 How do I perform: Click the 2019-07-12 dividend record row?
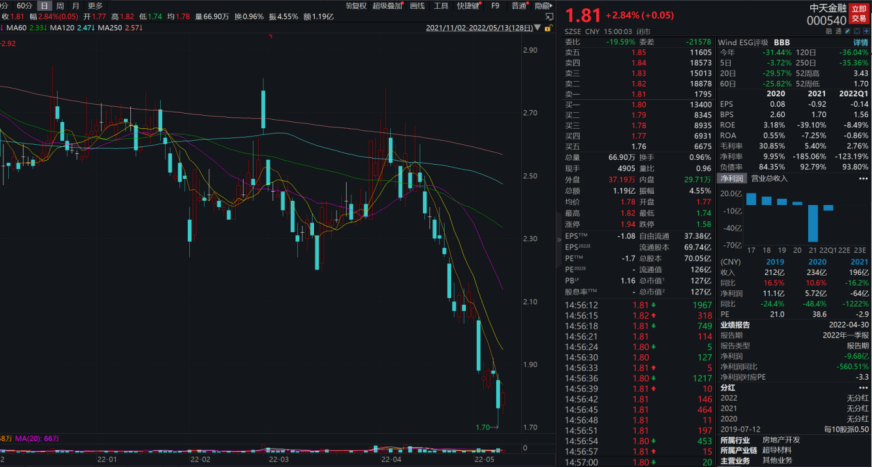pos(794,429)
